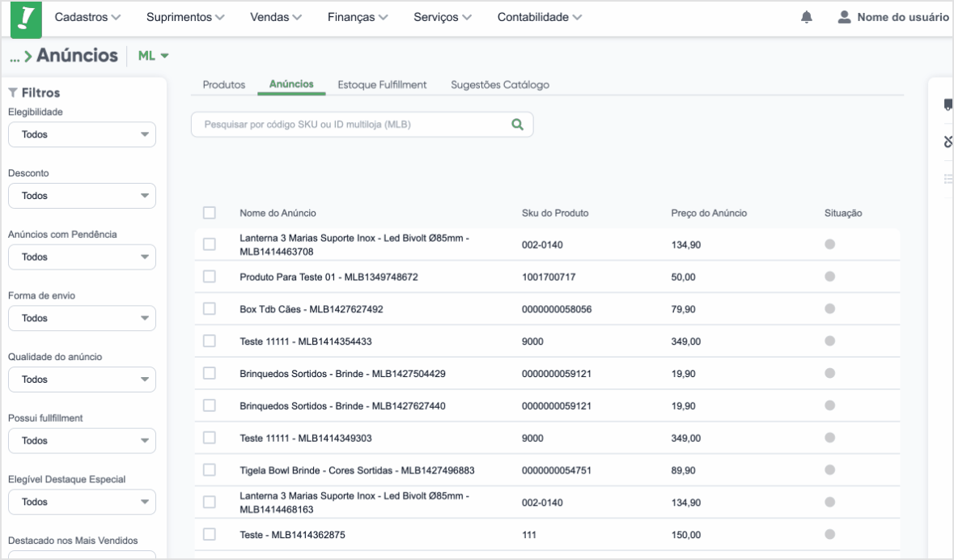Click the breadcrumb ellipsis before Anúncios

(x=15, y=57)
